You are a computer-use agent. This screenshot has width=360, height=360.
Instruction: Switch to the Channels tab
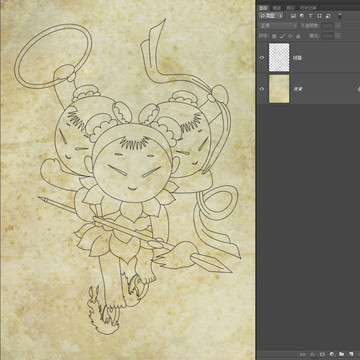(x=277, y=8)
